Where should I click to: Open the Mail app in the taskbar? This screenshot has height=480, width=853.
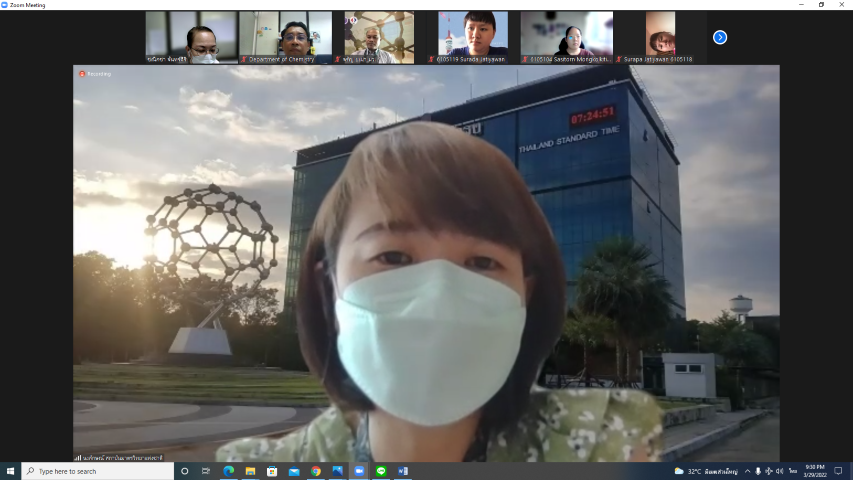point(294,471)
